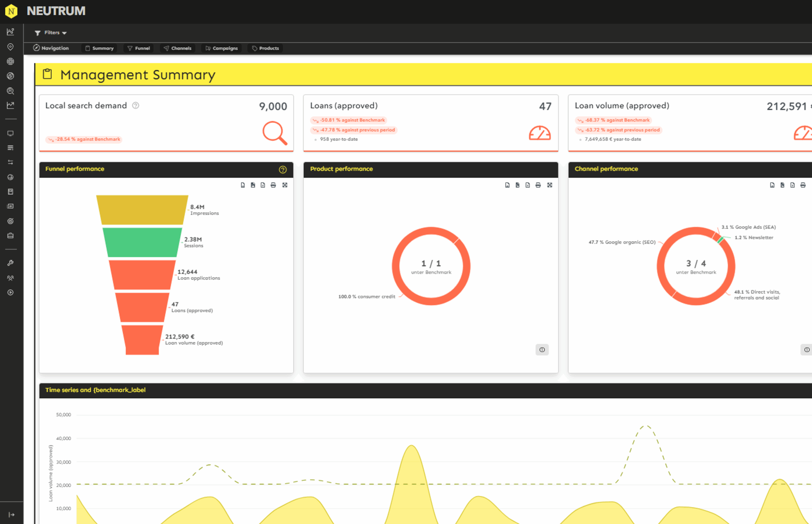The width and height of the screenshot is (812, 524).
Task: Jump to the Products section
Action: (x=265, y=48)
